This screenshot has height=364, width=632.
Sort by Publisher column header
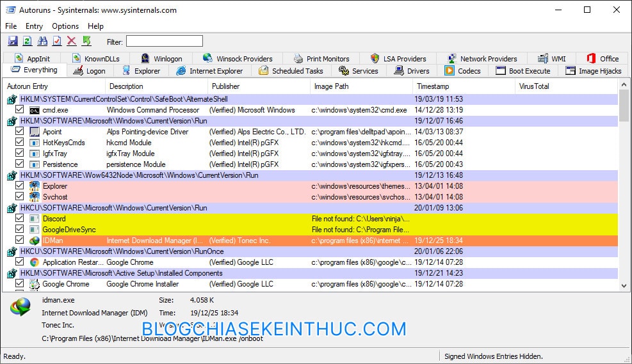[259, 86]
